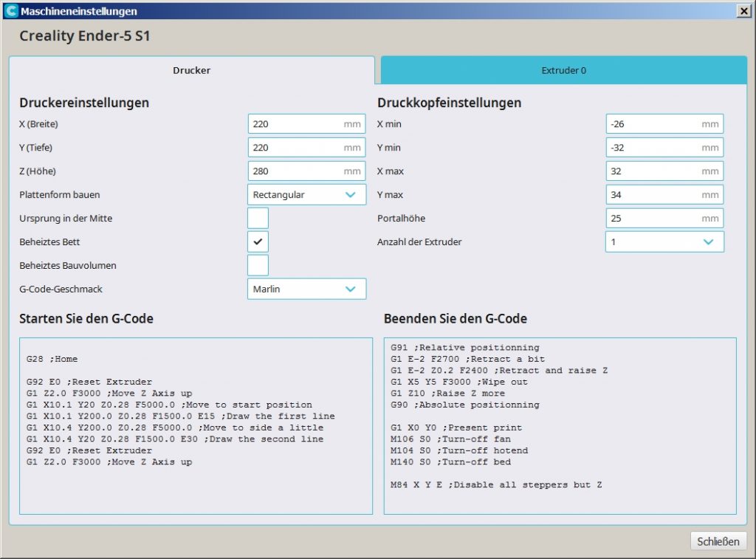Click the 'M104 S0 ;Turn-off hotend' line
The width and height of the screenshot is (756, 559).
459,450
